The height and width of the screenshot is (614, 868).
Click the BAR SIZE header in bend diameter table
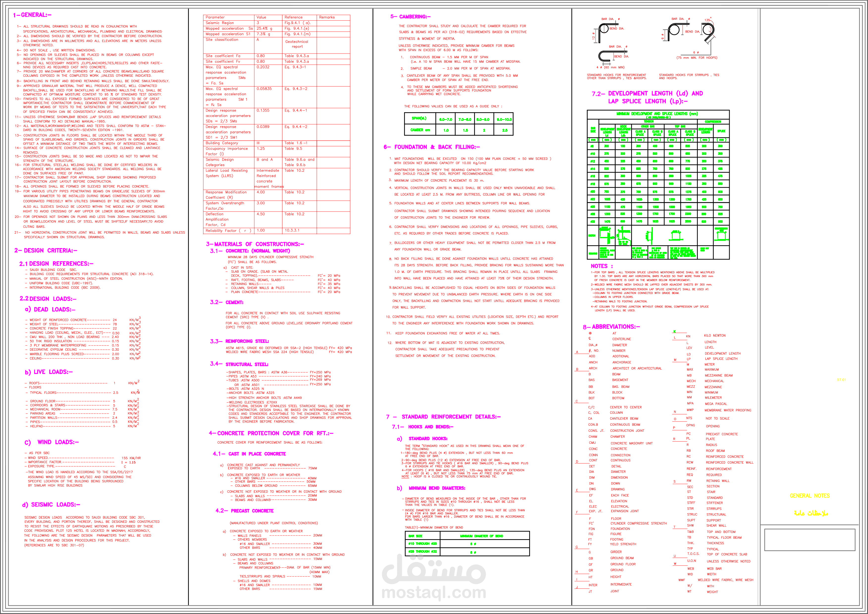tap(416, 536)
